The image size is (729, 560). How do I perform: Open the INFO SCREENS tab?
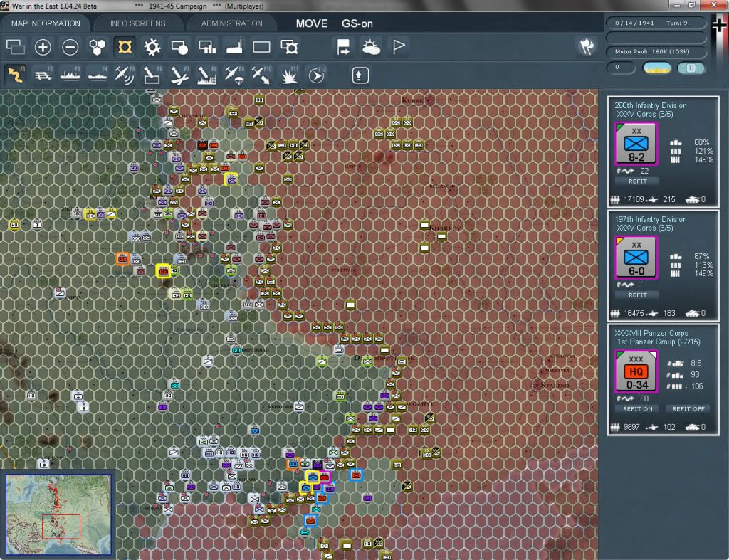[137, 23]
